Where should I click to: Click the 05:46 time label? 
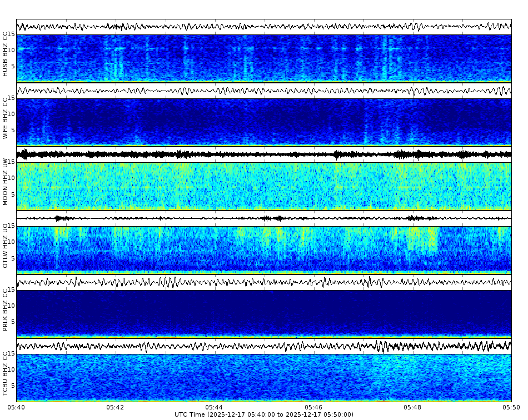point(313,407)
